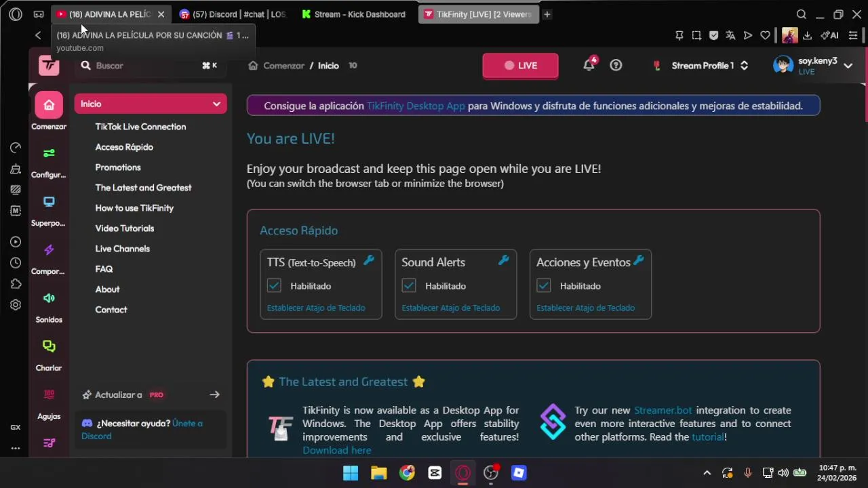Click the TikFinity logo icon
Viewport: 868px width, 488px height.
pos(49,66)
